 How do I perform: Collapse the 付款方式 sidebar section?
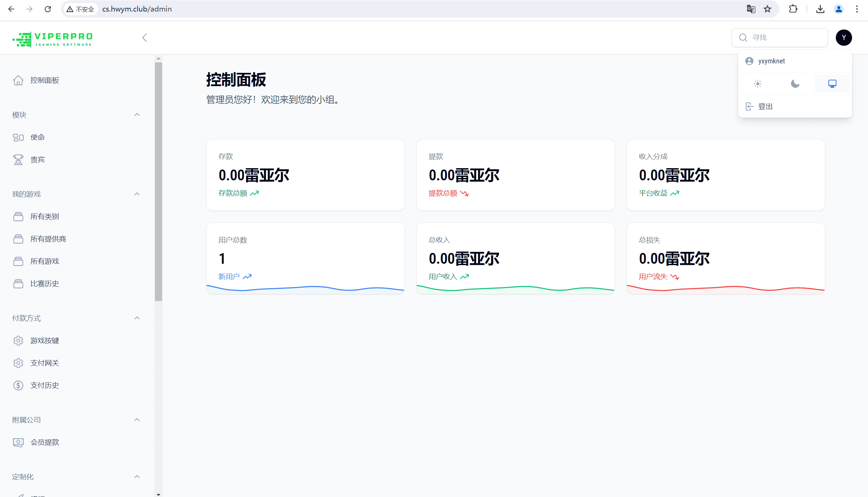point(137,318)
